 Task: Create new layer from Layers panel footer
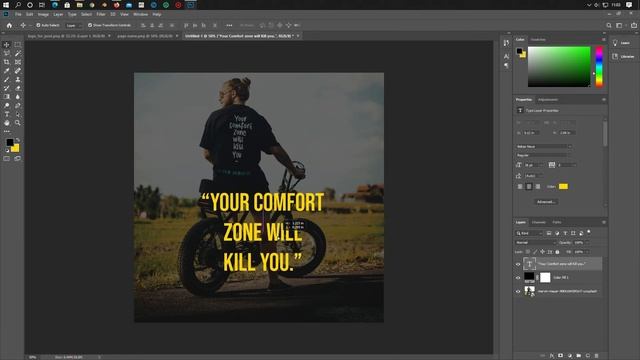pos(588,356)
